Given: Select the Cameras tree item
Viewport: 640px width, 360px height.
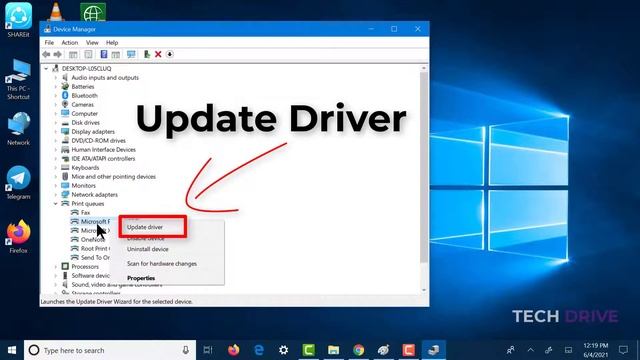Looking at the screenshot, I should point(82,104).
